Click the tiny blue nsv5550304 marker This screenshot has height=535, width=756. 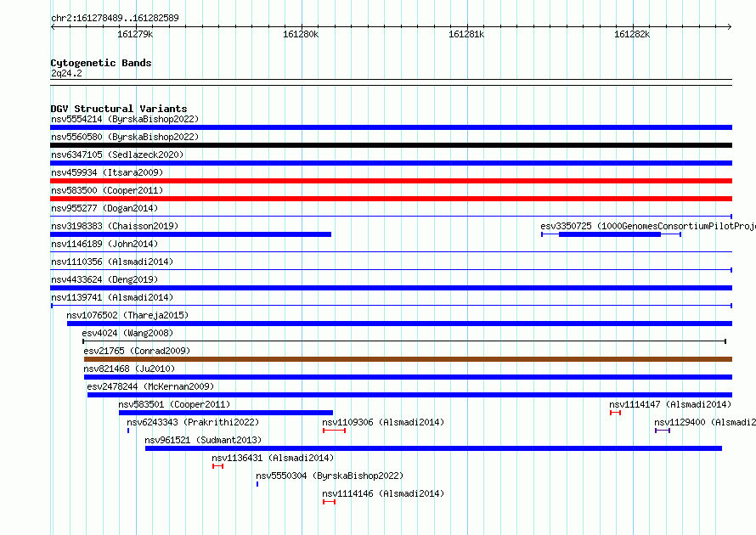pyautogui.click(x=257, y=484)
